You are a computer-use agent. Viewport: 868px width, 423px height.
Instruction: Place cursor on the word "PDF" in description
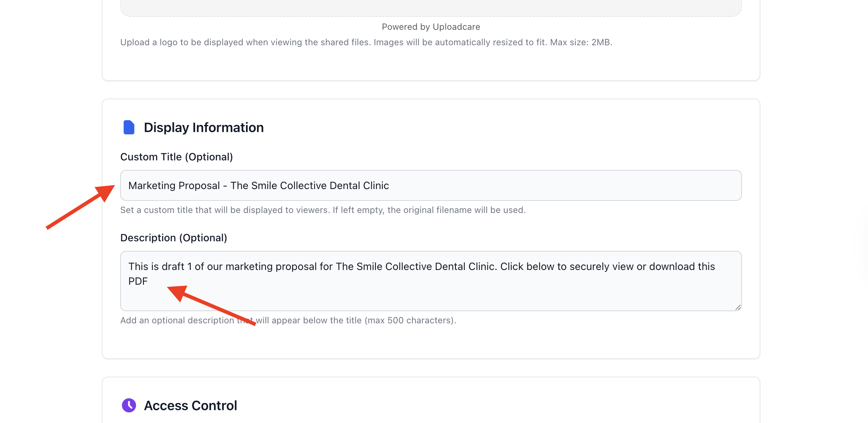[138, 281]
